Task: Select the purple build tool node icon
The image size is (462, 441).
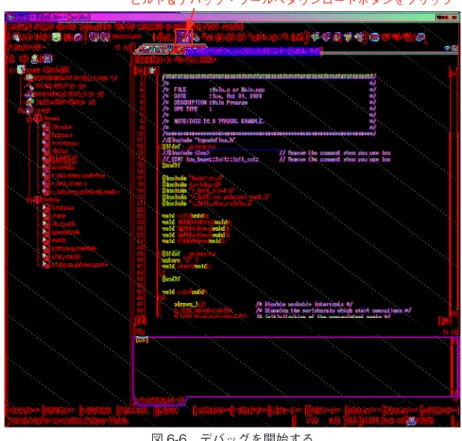Action: coord(30,94)
